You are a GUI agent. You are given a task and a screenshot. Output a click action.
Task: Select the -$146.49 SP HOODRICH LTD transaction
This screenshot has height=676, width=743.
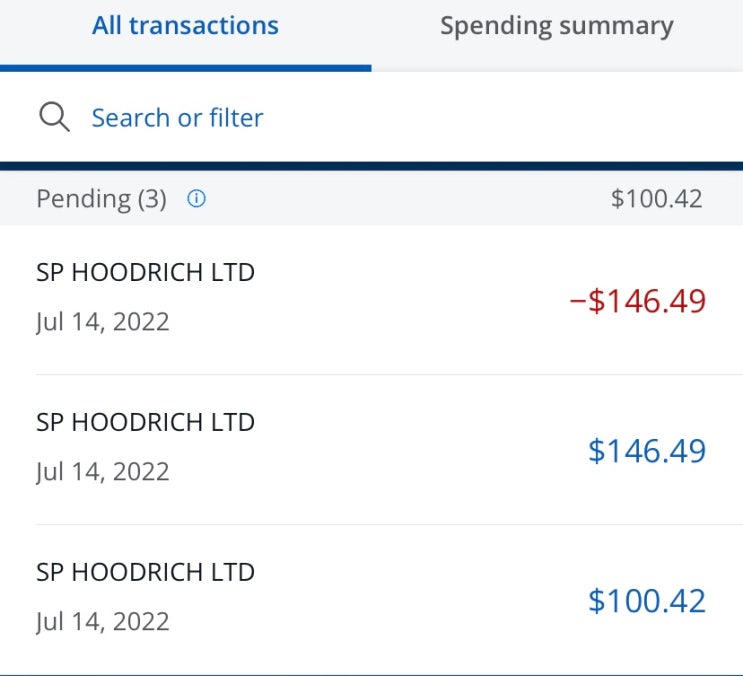pos(372,299)
